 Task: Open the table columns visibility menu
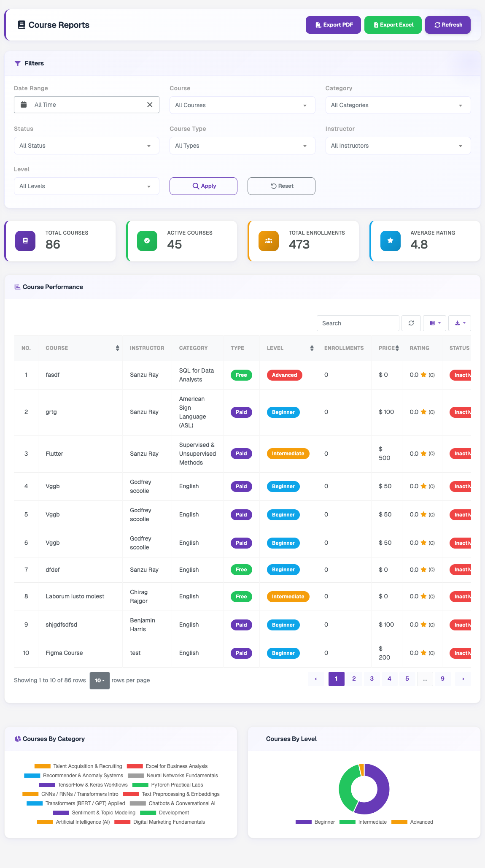(435, 323)
